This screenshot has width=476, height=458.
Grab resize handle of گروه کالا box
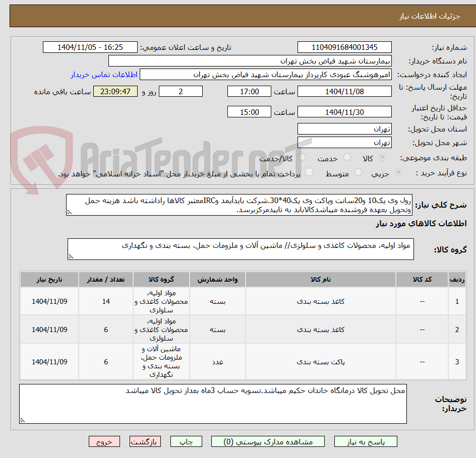point(71,256)
